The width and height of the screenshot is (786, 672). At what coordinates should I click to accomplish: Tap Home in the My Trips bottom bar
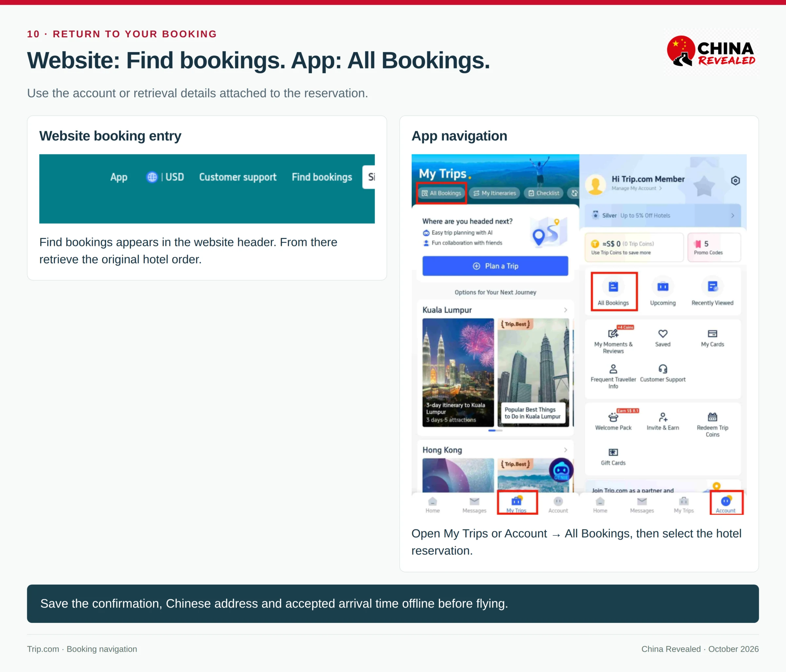click(x=432, y=505)
